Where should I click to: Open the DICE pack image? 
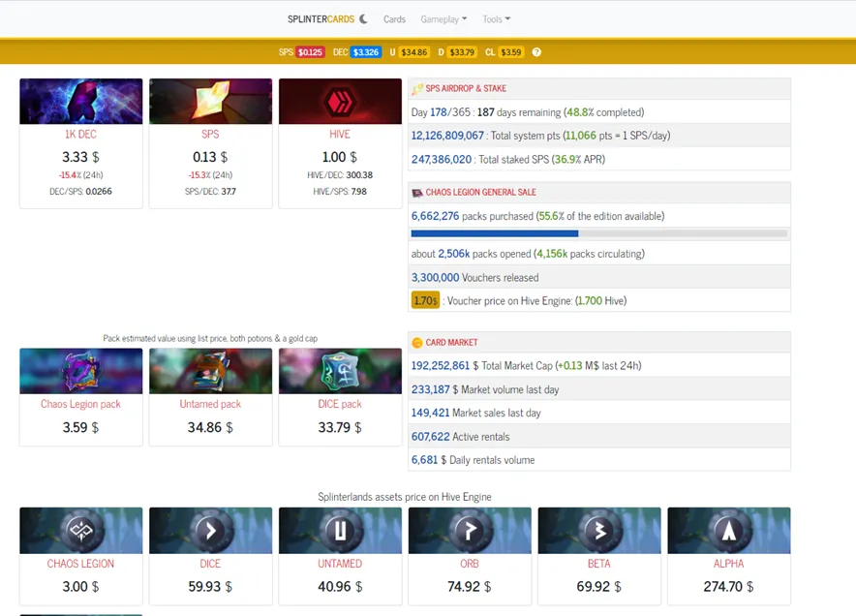[x=340, y=371]
